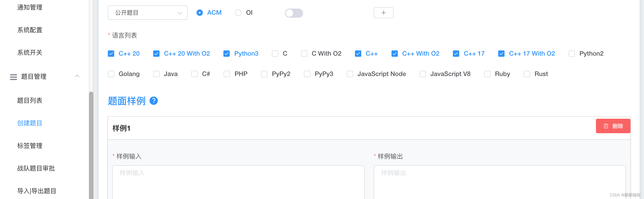Select the OI radio button
The height and width of the screenshot is (199, 644).
click(238, 12)
